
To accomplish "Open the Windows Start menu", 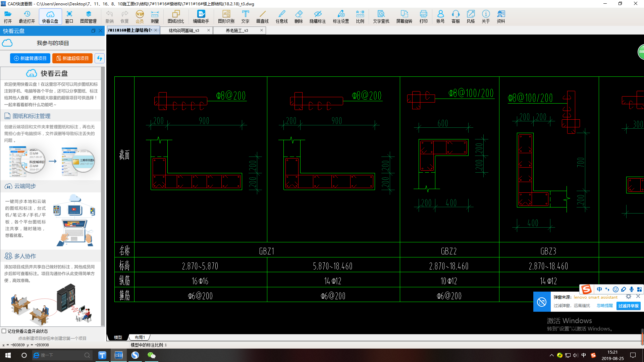I will tap(8, 355).
